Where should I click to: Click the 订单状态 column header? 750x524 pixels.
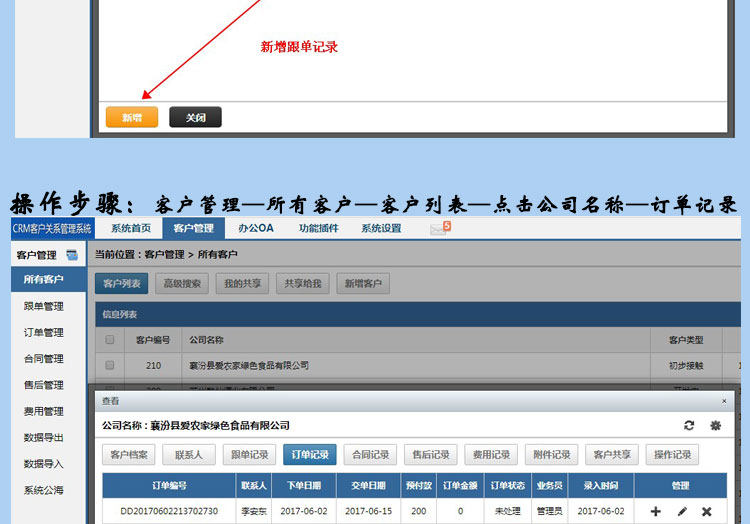coord(507,486)
